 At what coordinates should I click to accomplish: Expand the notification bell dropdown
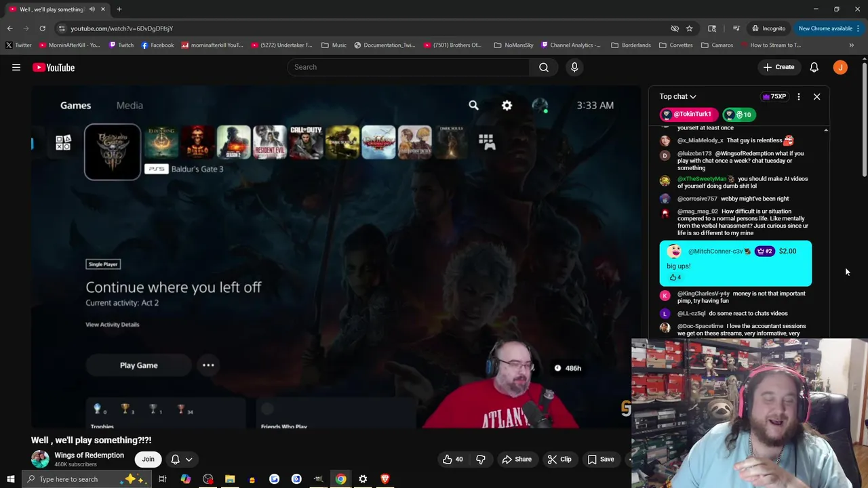[x=181, y=459]
